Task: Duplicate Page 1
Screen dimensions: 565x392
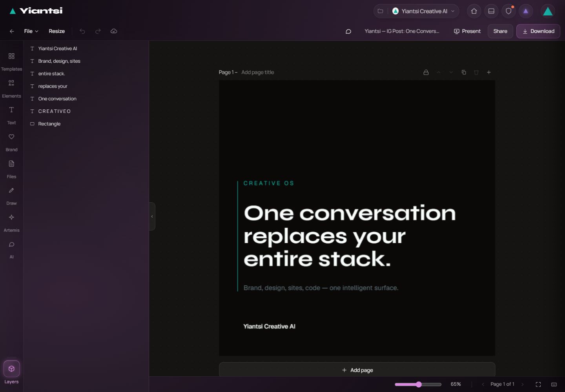Action: point(464,73)
